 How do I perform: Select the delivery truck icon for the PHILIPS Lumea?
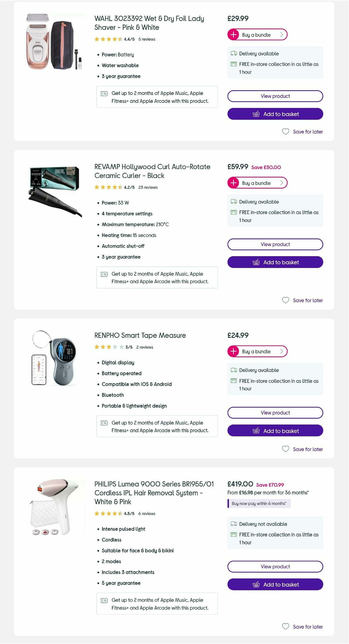[233, 524]
